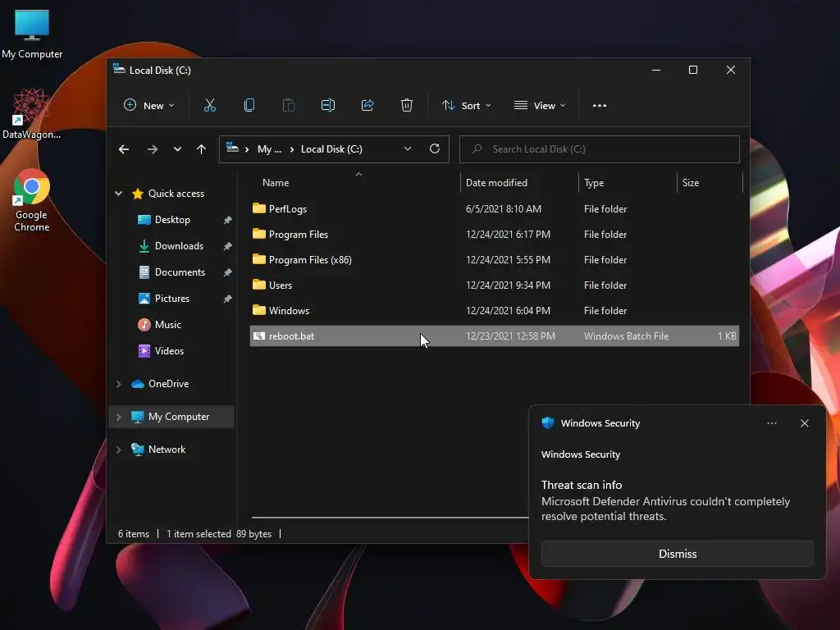Expand address bar history dropdown
Viewport: 840px width, 630px height.
click(x=408, y=149)
